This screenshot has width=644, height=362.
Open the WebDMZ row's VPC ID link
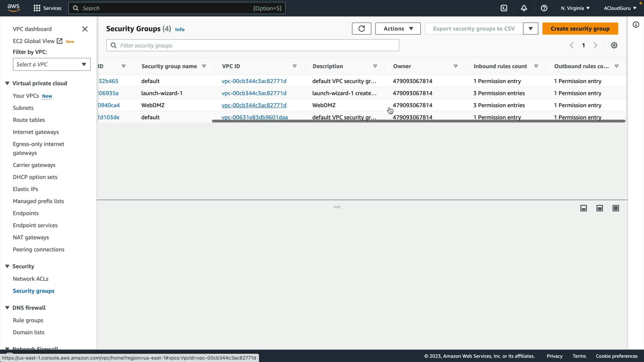(x=254, y=105)
